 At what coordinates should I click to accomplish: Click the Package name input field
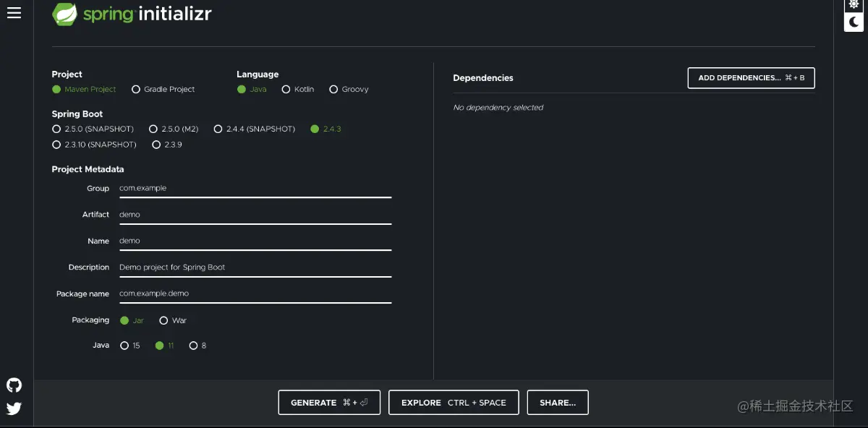point(255,294)
